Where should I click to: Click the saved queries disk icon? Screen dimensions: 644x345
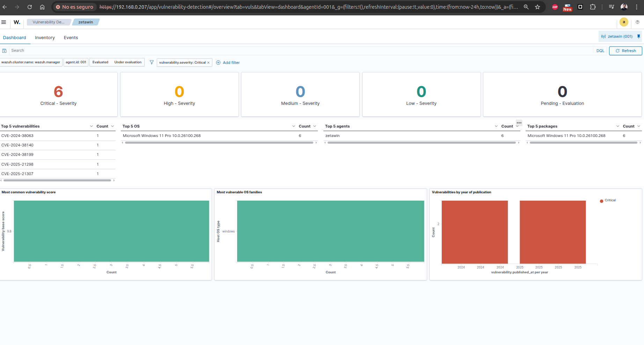5,51
